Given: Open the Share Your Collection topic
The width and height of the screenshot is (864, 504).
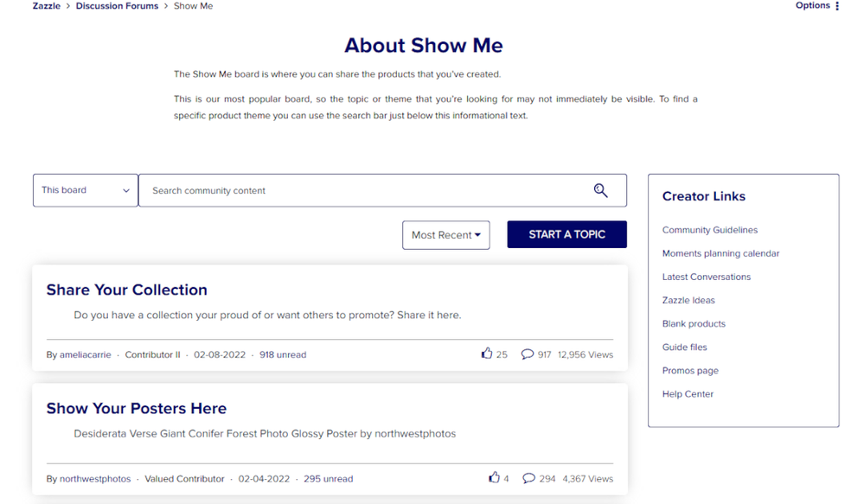Looking at the screenshot, I should (126, 290).
